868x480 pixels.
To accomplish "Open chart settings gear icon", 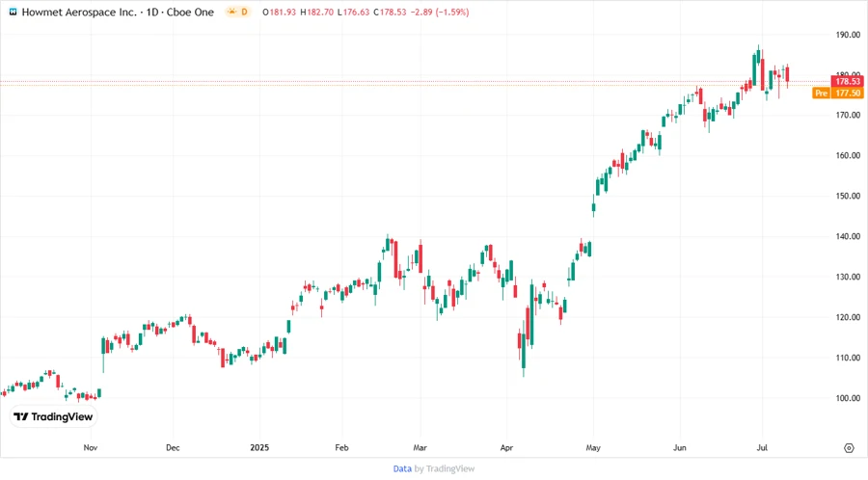I will pos(849,448).
